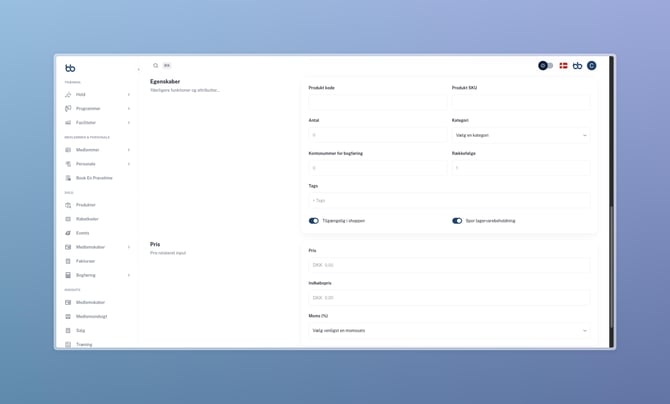Click the Produkt kode input field
This screenshot has height=404, width=670.
(377, 102)
